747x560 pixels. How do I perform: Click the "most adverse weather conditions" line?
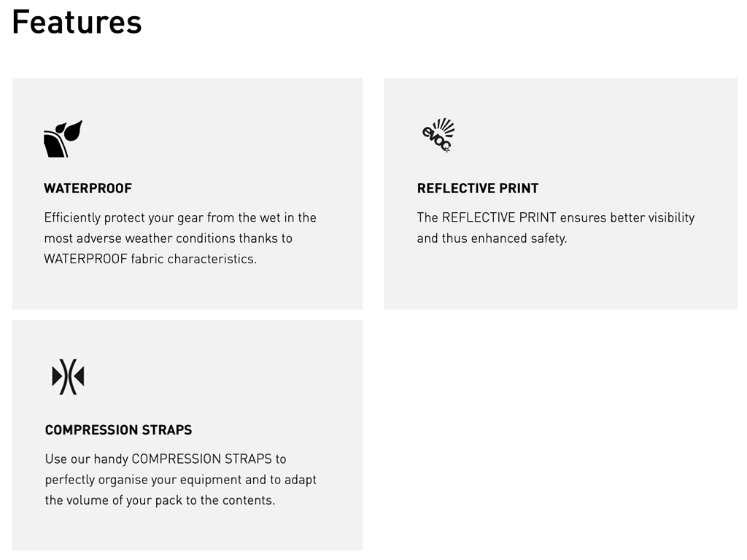click(168, 238)
